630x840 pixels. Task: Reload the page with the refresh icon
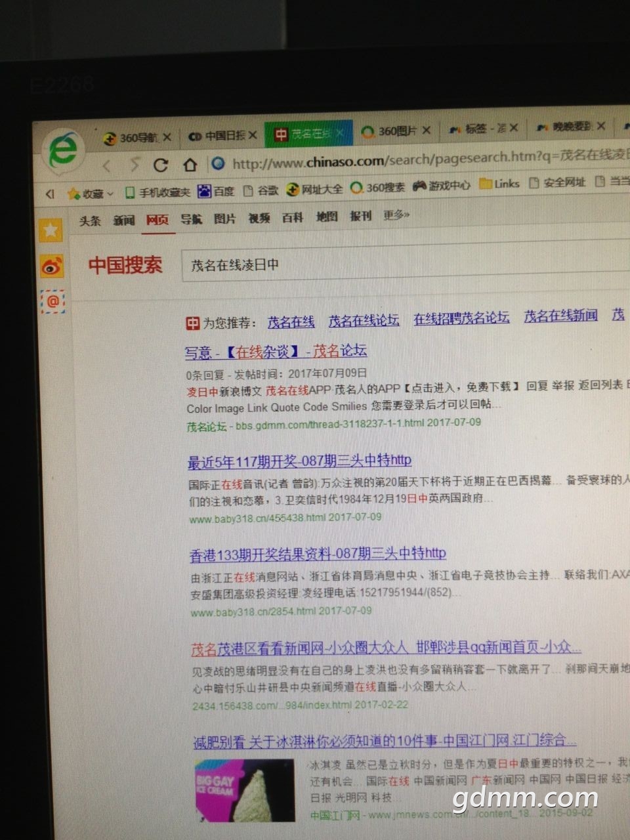(x=161, y=165)
